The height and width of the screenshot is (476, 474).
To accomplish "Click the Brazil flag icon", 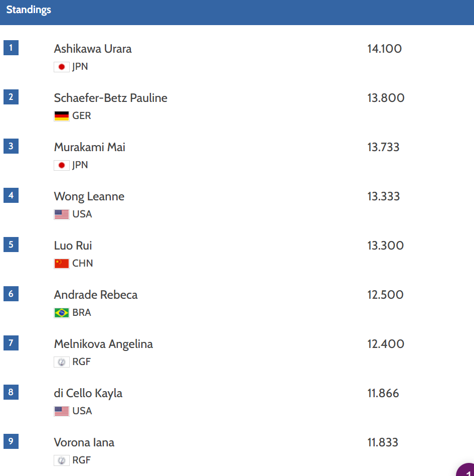I will (x=62, y=313).
